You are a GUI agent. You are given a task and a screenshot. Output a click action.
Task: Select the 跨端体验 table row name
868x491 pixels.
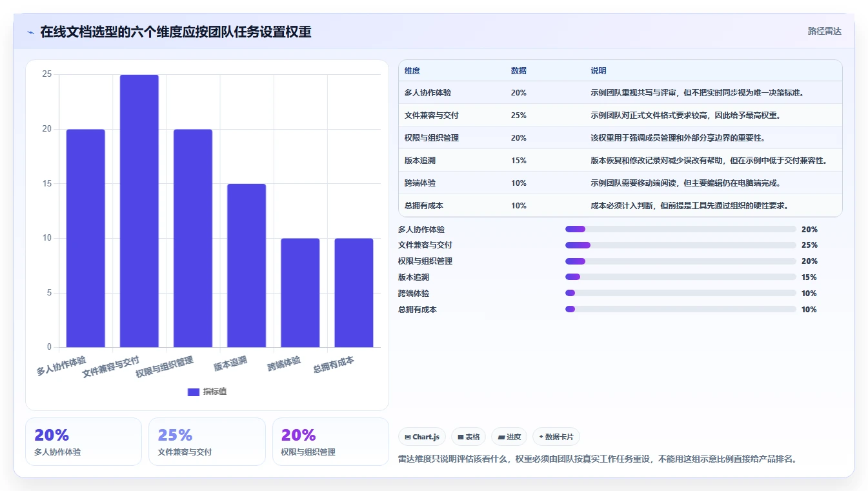(x=420, y=183)
